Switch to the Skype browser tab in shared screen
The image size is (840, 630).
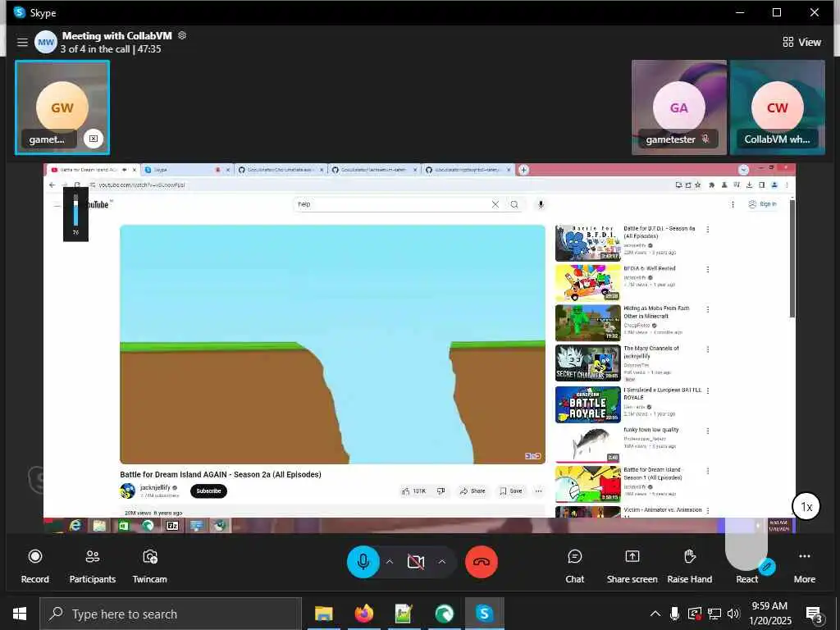[x=187, y=169]
